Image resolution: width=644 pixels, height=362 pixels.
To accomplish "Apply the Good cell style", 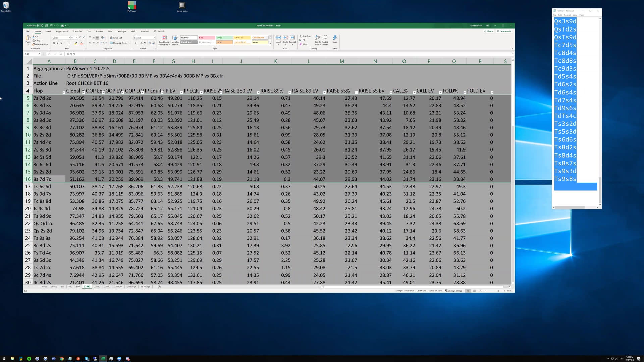I will click(x=224, y=38).
